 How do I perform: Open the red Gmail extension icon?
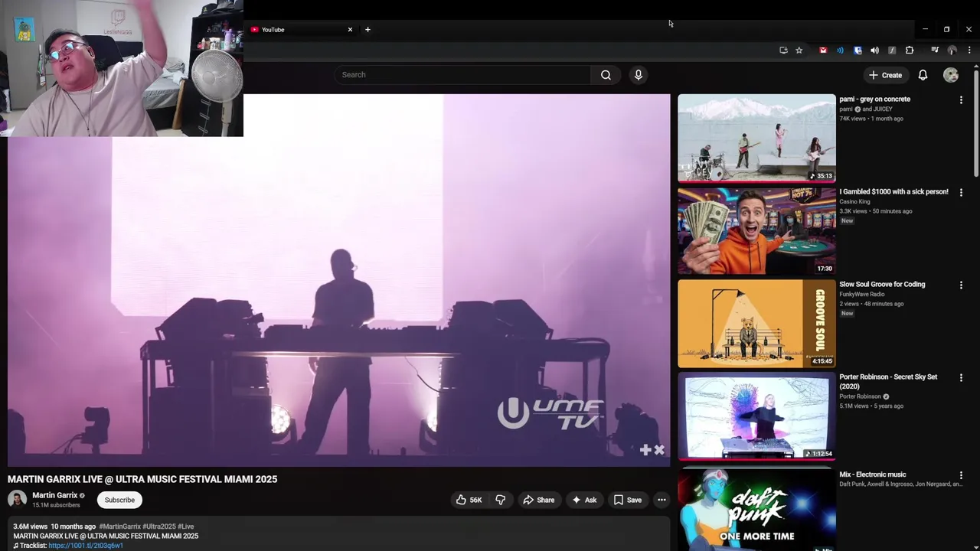[x=823, y=51]
